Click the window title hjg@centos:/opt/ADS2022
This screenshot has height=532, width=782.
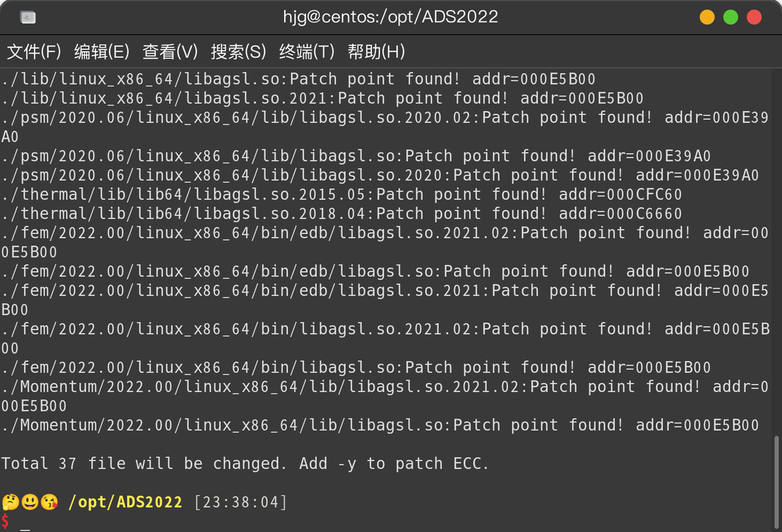pyautogui.click(x=390, y=17)
